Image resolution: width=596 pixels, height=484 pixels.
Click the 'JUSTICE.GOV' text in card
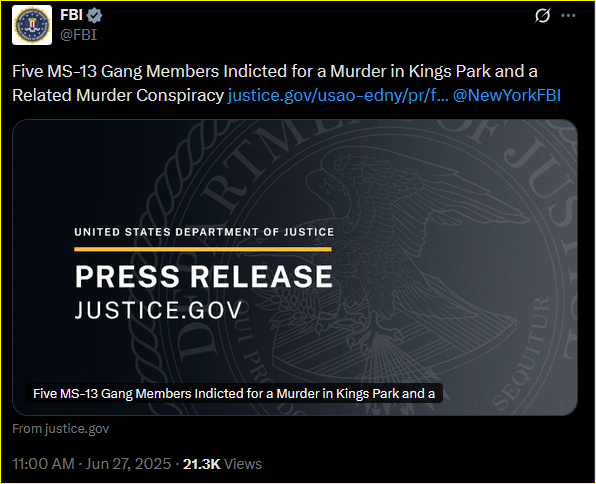coord(158,310)
